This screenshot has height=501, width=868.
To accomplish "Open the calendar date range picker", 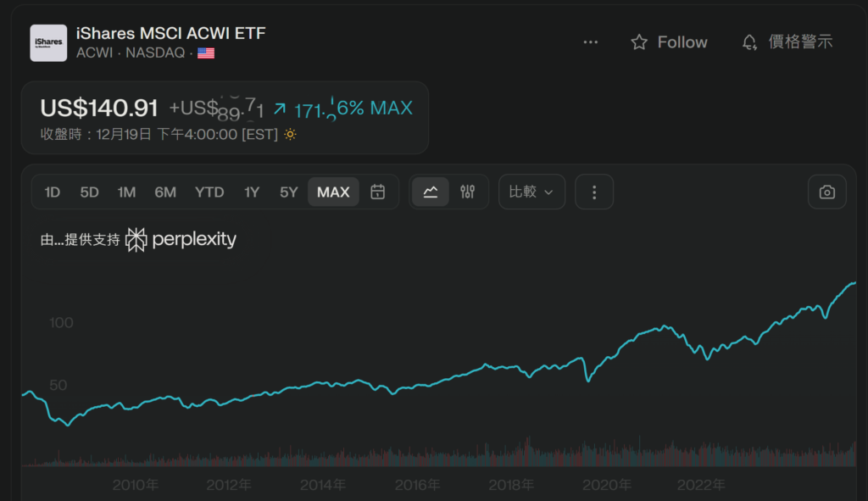I will pos(378,192).
